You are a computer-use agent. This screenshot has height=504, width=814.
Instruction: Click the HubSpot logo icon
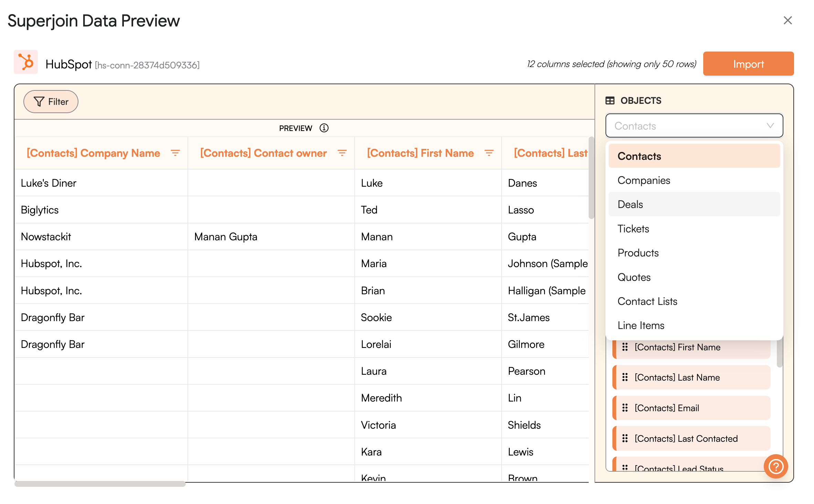pos(26,62)
